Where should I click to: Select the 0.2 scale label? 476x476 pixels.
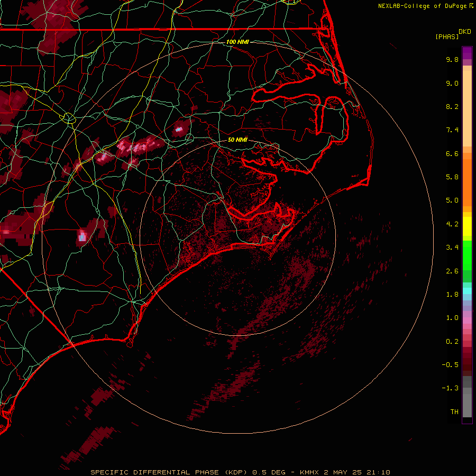pyautogui.click(x=452, y=342)
